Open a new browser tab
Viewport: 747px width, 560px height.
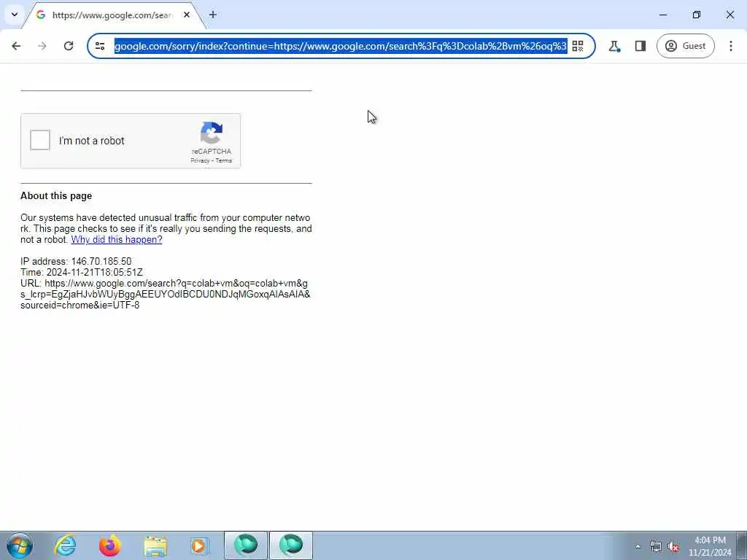pyautogui.click(x=213, y=15)
